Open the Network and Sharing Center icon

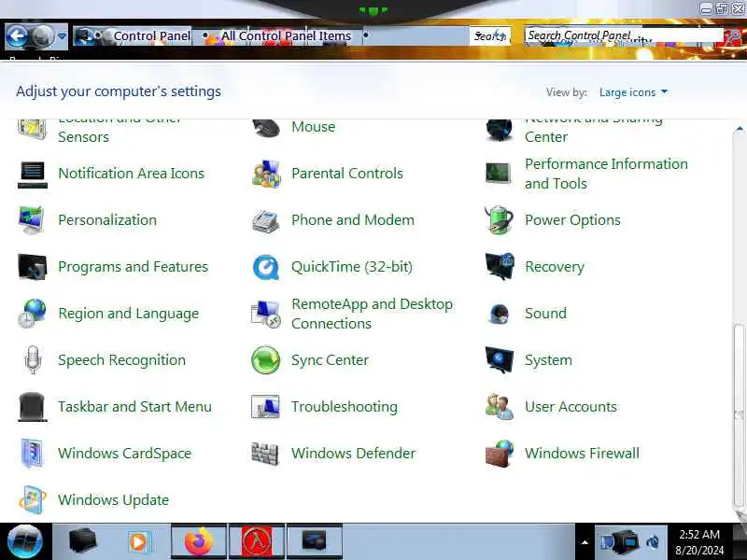(499, 130)
